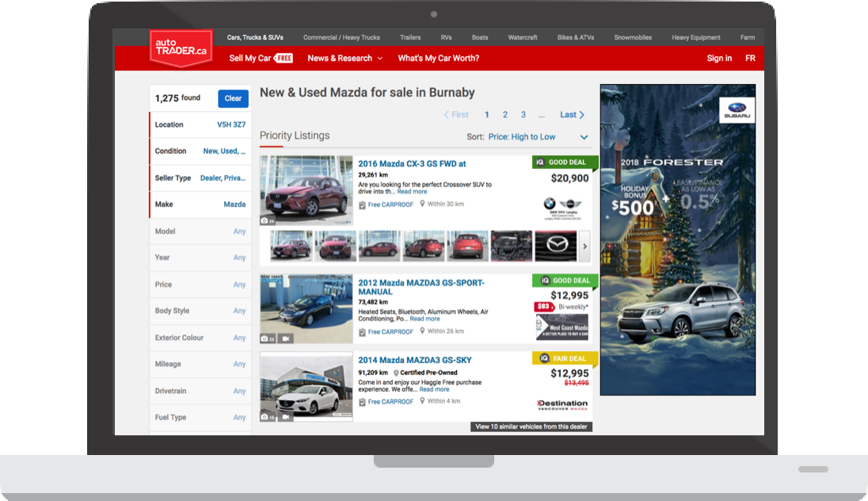Go to results page 3

coord(523,115)
